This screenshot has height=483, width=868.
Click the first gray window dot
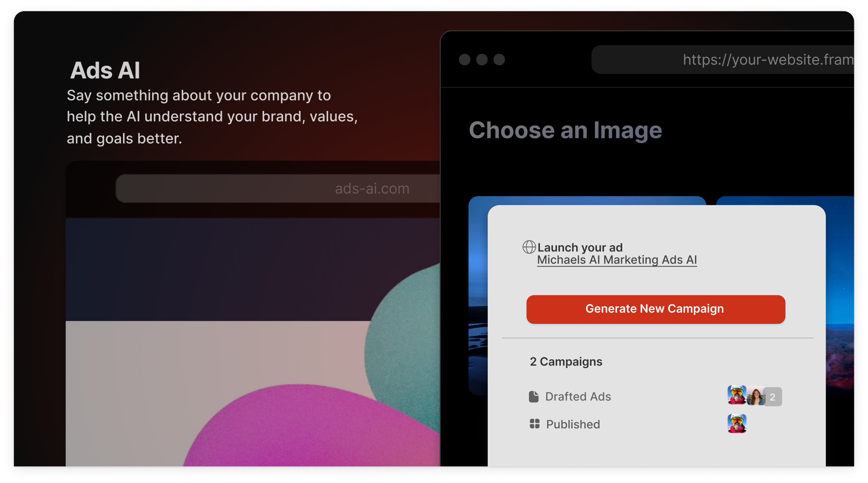464,60
